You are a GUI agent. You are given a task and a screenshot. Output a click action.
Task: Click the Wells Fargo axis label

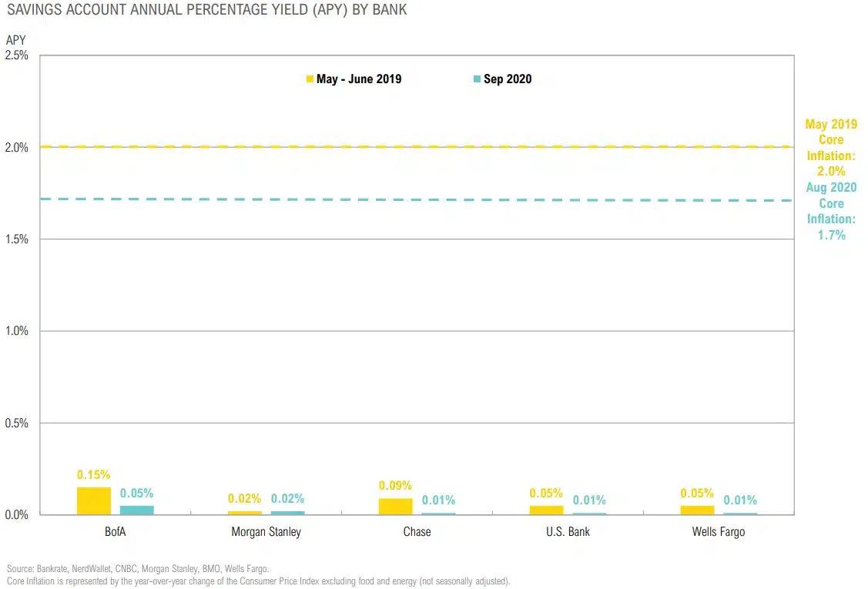tap(719, 532)
